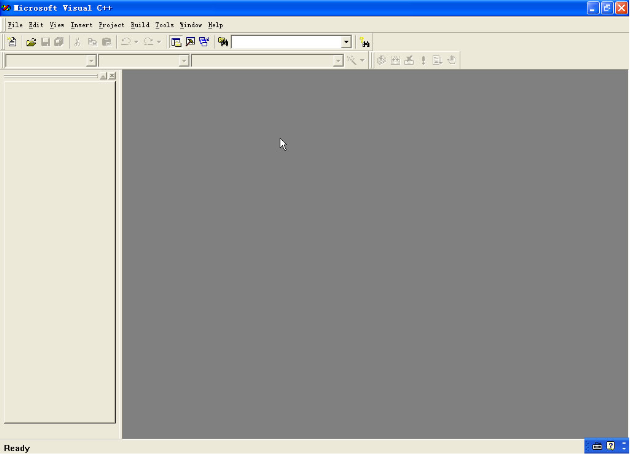Click the Go debug icon

(x=437, y=60)
